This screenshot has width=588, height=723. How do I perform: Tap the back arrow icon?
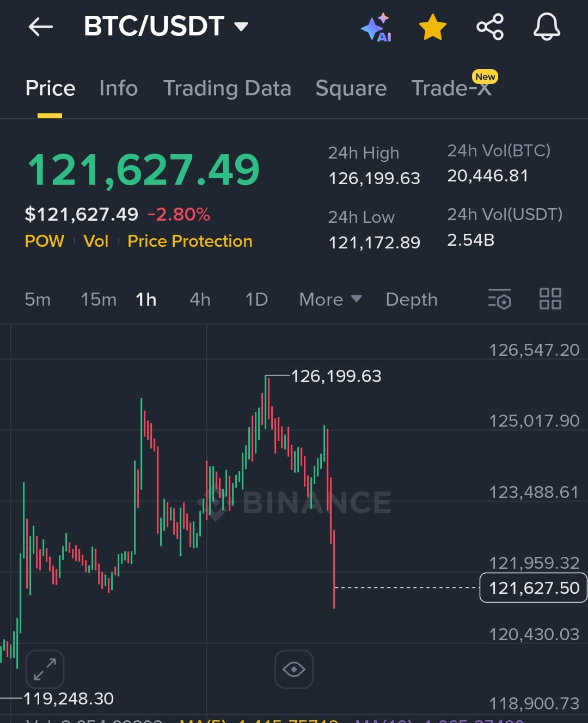[41, 26]
